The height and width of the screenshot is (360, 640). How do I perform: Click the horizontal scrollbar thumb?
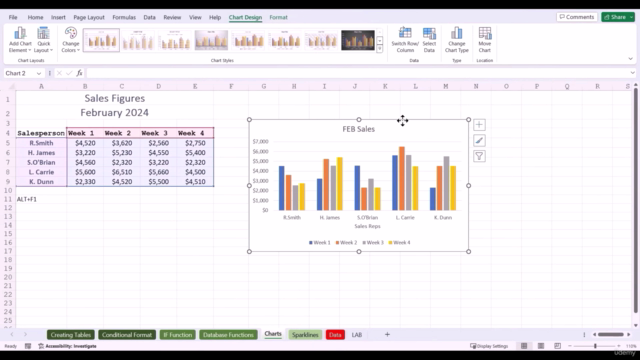click(x=610, y=335)
